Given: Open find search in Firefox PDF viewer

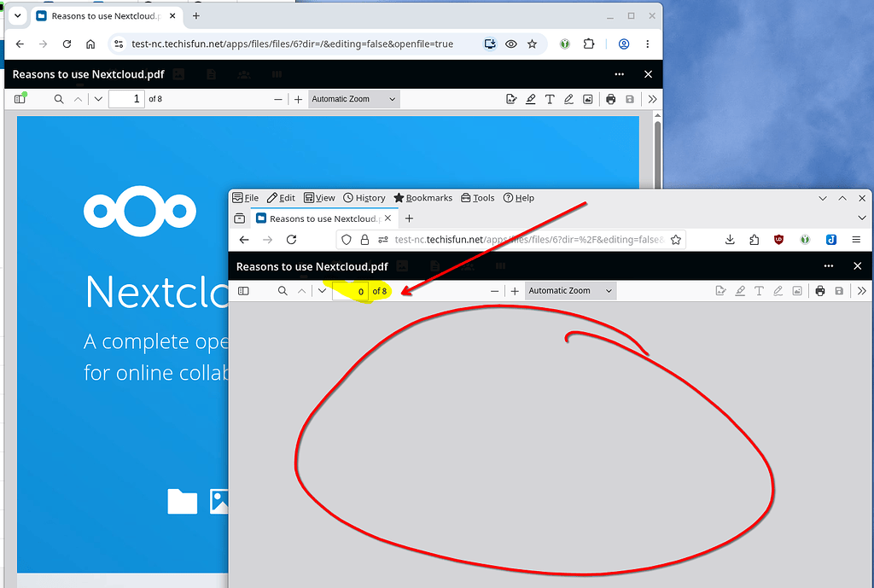Looking at the screenshot, I should [x=283, y=291].
